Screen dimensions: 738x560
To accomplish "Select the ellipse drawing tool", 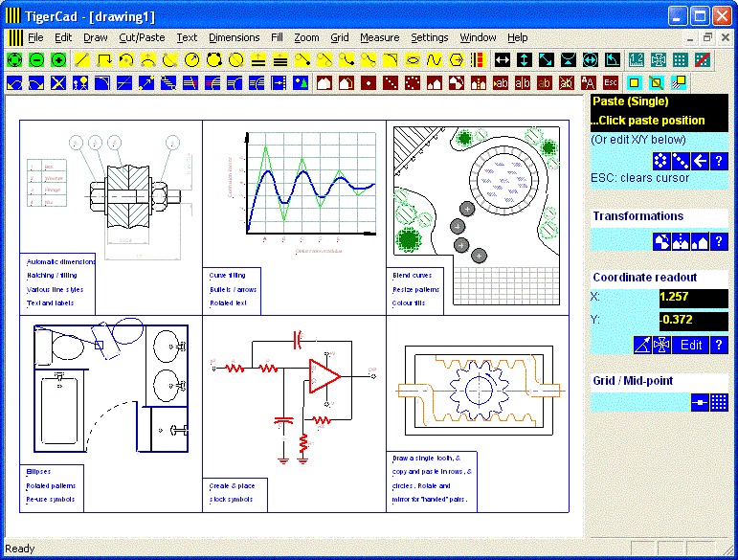I will coord(413,60).
